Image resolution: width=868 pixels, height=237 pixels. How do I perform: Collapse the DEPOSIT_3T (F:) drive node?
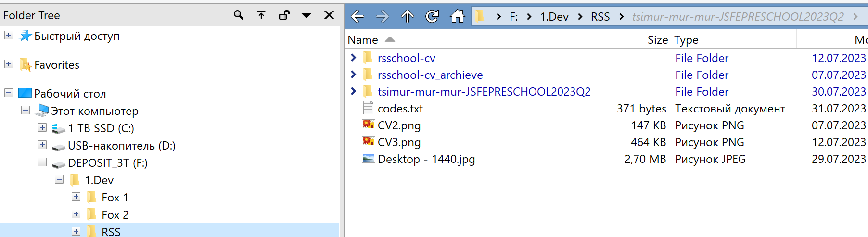(42, 162)
